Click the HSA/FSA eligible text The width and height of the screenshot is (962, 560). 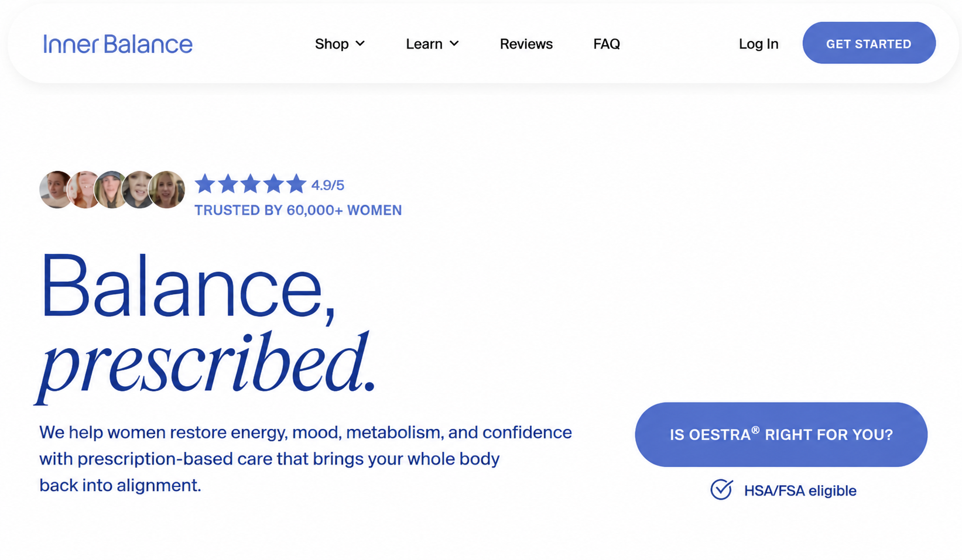800,490
